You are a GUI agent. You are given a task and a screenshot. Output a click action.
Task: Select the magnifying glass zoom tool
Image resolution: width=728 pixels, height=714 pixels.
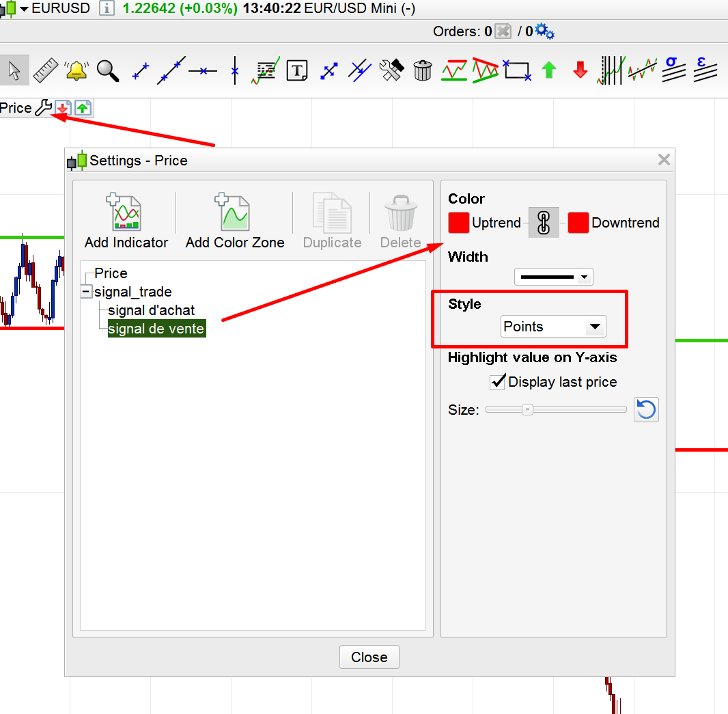point(108,70)
